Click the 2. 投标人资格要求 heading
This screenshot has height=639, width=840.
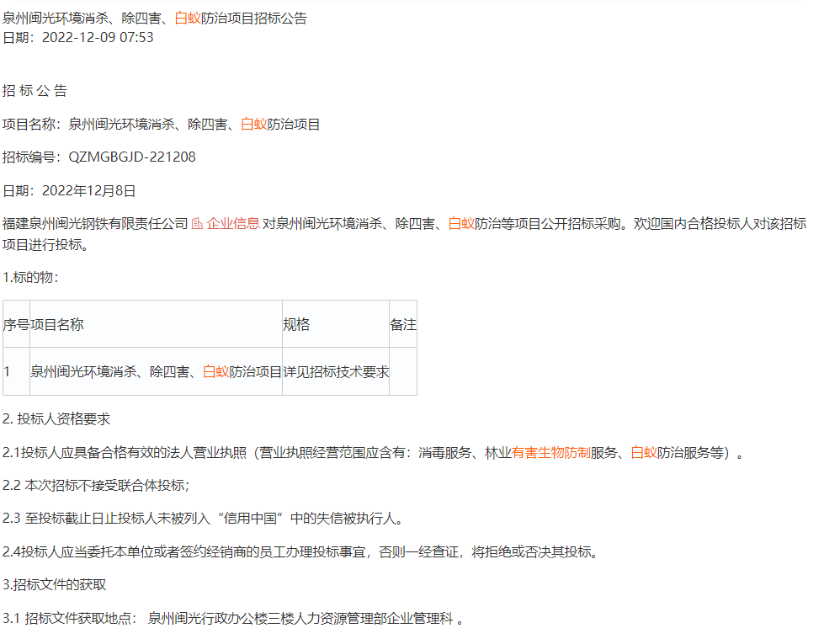click(x=56, y=419)
